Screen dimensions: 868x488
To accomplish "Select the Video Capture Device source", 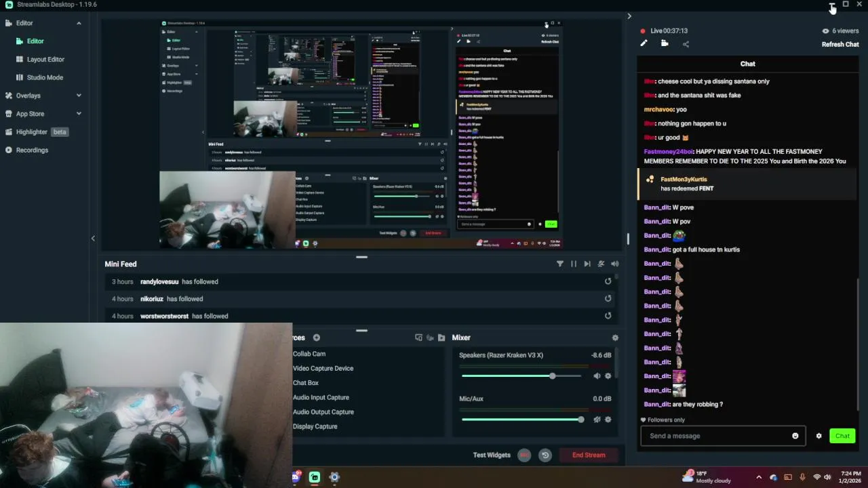I will 323,368.
